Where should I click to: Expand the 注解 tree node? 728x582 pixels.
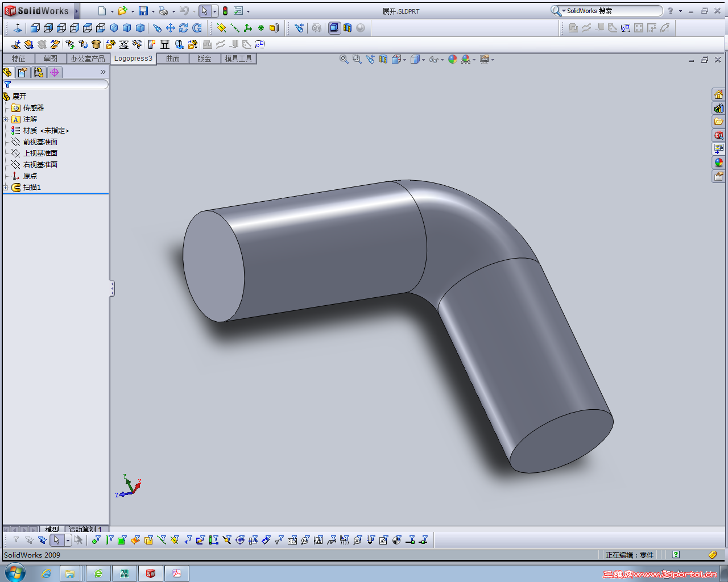tap(6, 119)
